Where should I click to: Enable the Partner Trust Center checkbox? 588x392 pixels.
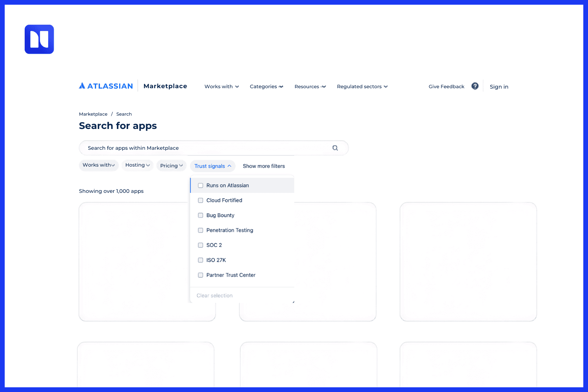pos(200,275)
